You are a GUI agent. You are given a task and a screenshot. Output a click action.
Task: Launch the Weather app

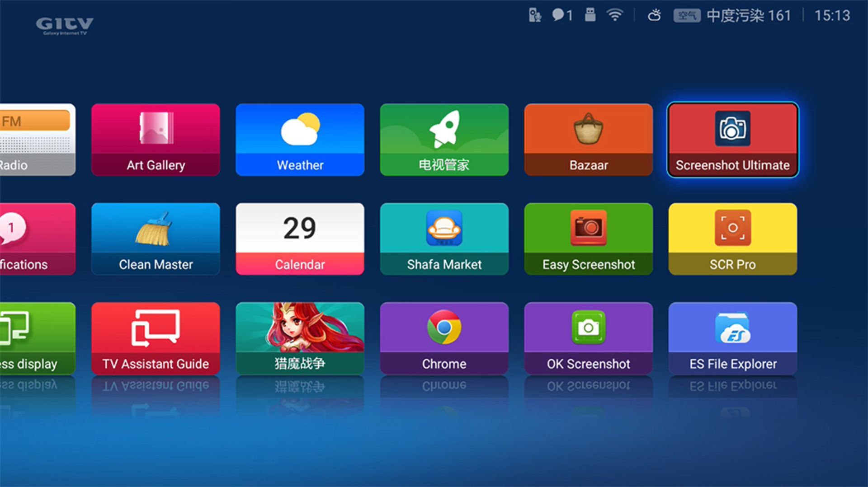(299, 139)
